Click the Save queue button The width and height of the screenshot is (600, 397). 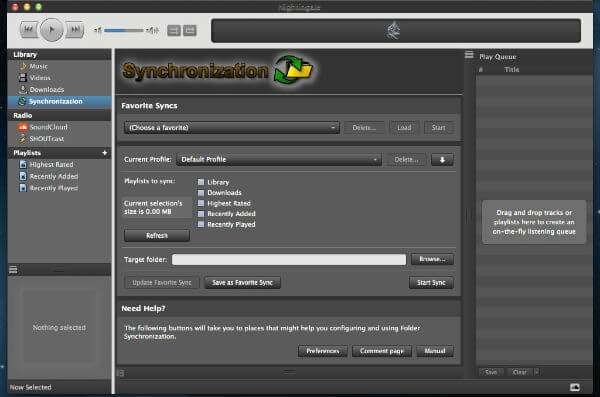491,372
